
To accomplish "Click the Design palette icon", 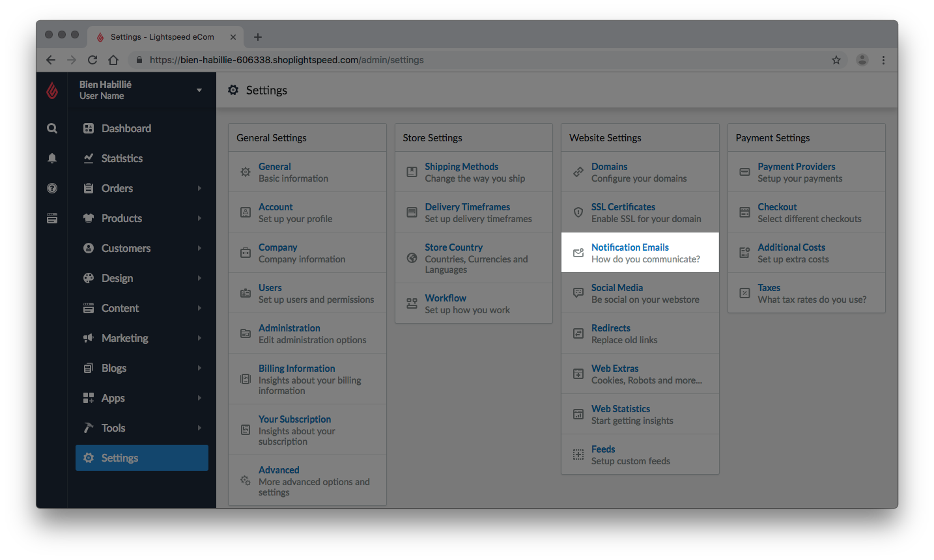I will point(89,278).
